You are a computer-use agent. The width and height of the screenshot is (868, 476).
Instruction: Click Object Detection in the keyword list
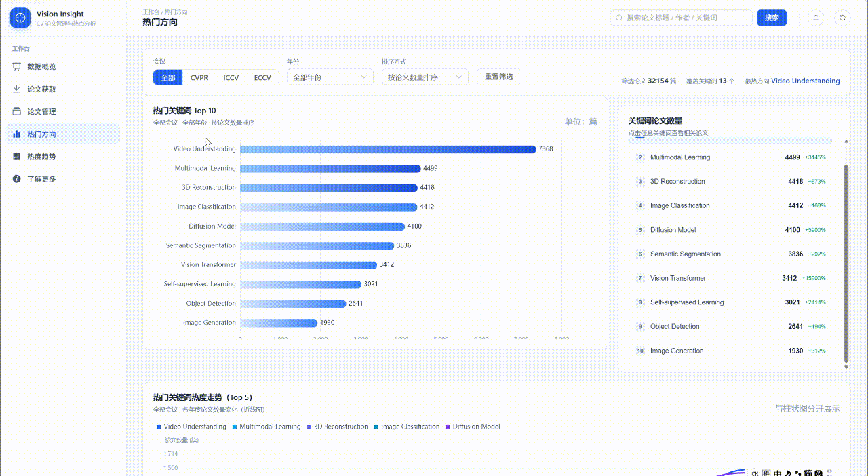click(x=731, y=327)
